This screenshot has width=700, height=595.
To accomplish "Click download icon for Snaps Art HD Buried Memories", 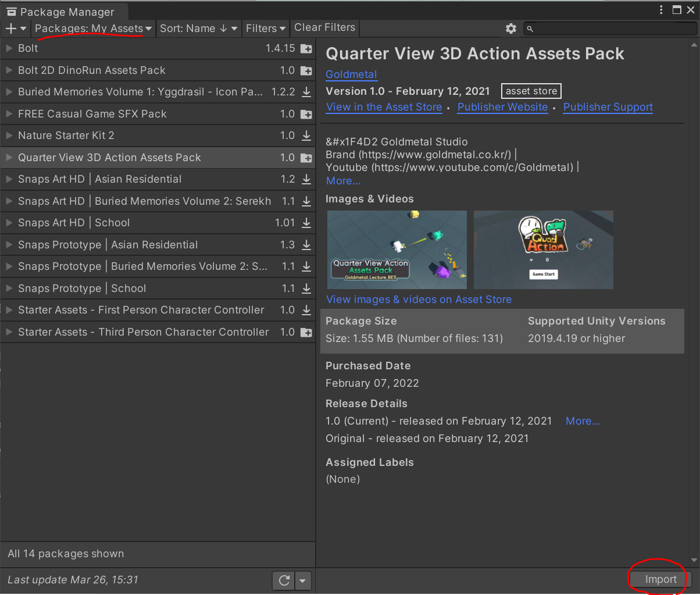I will click(x=306, y=201).
